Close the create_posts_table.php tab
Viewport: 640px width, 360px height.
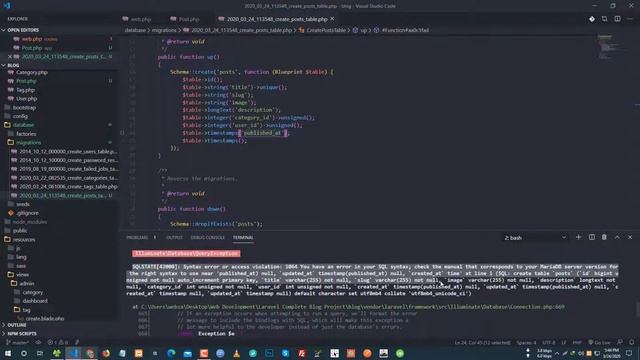332,19
